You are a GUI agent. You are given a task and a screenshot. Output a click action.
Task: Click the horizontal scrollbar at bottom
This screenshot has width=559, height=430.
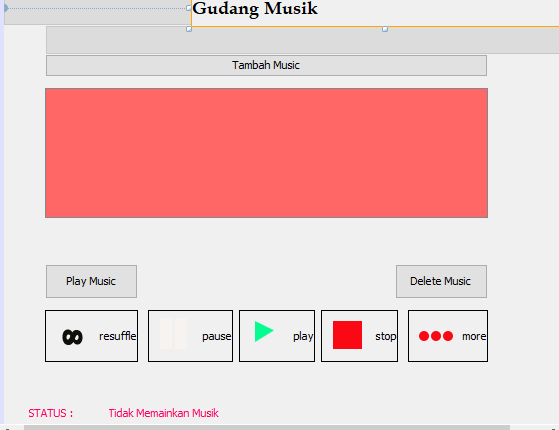coord(267,428)
